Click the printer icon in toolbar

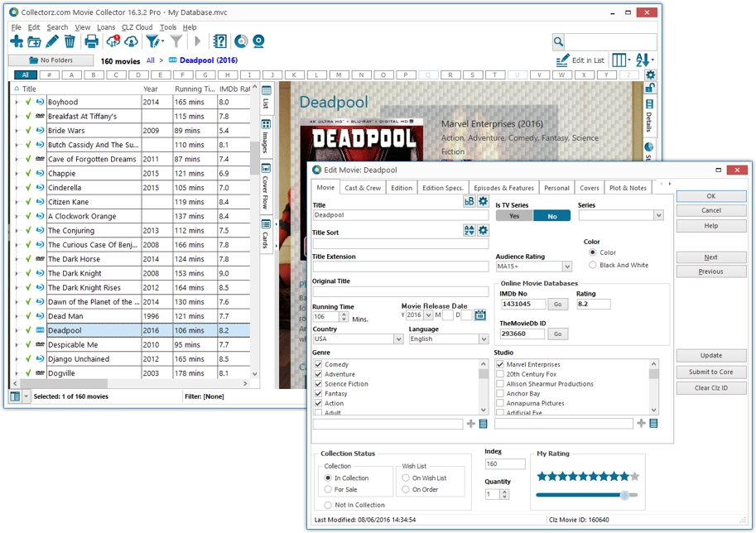click(91, 41)
